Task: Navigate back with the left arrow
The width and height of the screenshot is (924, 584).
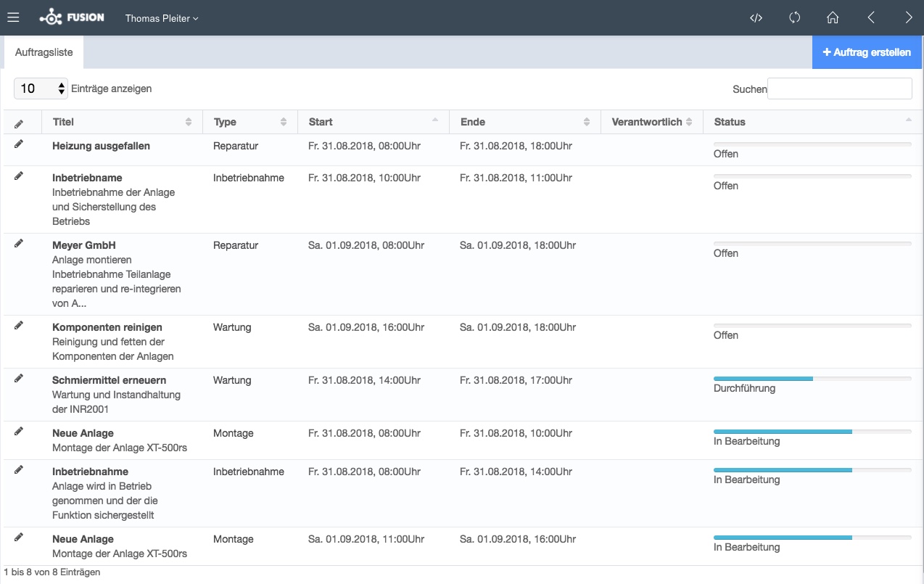Action: click(x=871, y=17)
